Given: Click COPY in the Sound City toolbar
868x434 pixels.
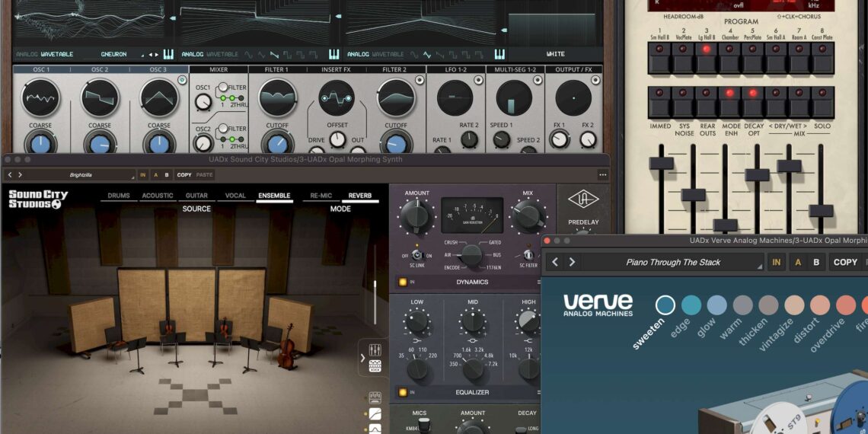Looking at the screenshot, I should (x=184, y=175).
